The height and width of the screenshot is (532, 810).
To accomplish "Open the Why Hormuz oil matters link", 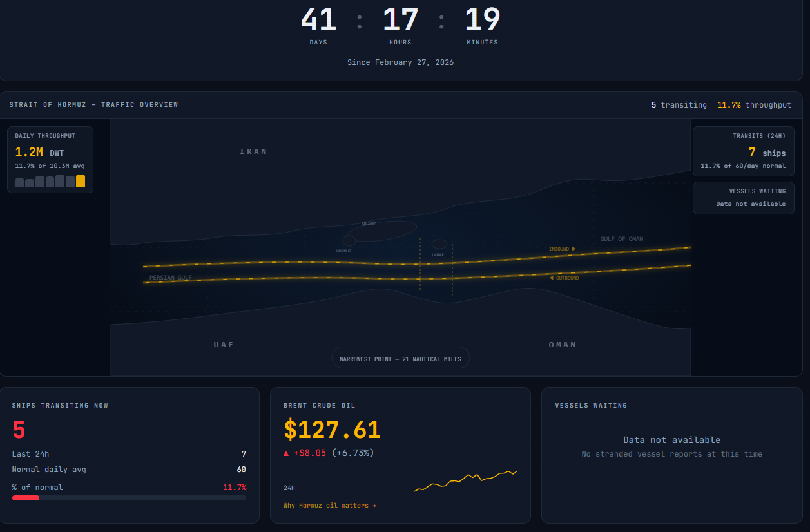I will tap(329, 506).
